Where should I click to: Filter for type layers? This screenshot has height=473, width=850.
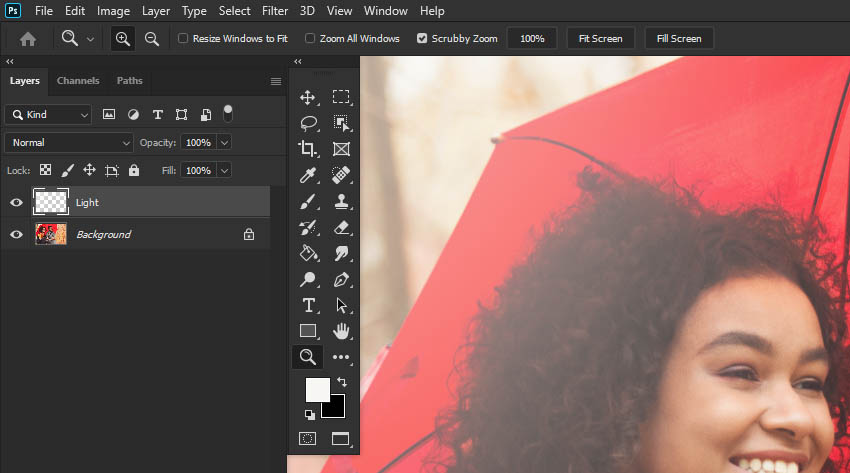point(158,114)
